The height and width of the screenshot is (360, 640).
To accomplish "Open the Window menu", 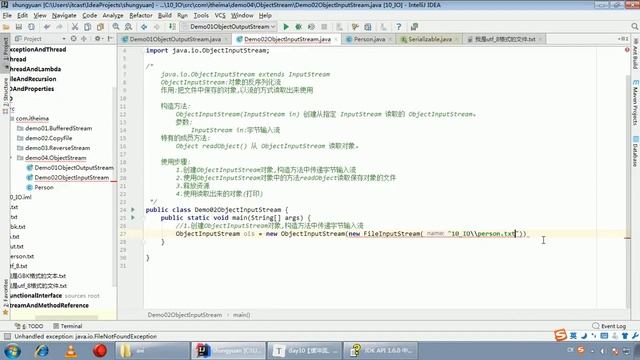I will (x=242, y=16).
